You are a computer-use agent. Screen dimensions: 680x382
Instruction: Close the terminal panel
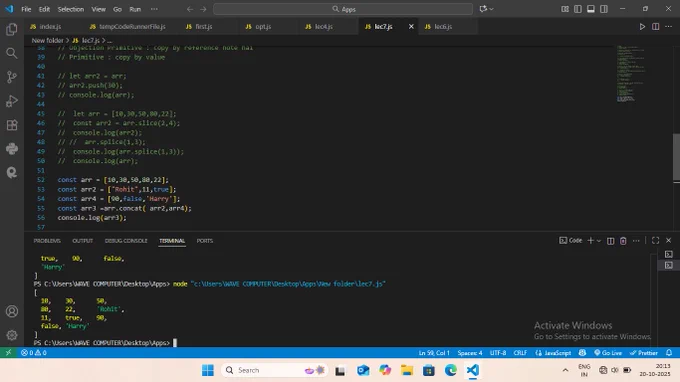(x=669, y=240)
